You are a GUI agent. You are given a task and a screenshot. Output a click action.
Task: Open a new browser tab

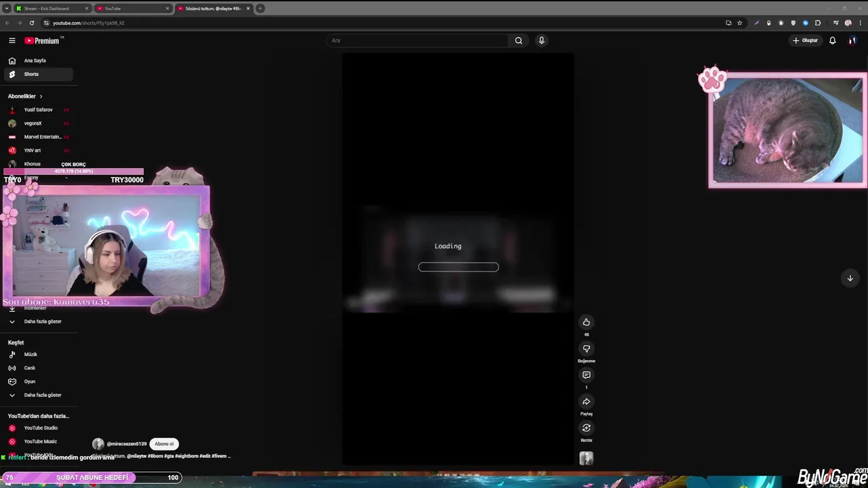click(260, 8)
